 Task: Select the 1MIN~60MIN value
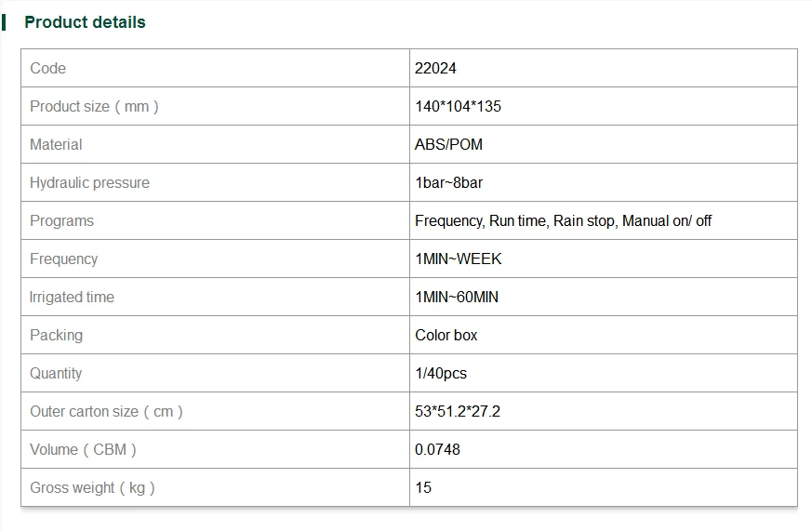pos(457,297)
